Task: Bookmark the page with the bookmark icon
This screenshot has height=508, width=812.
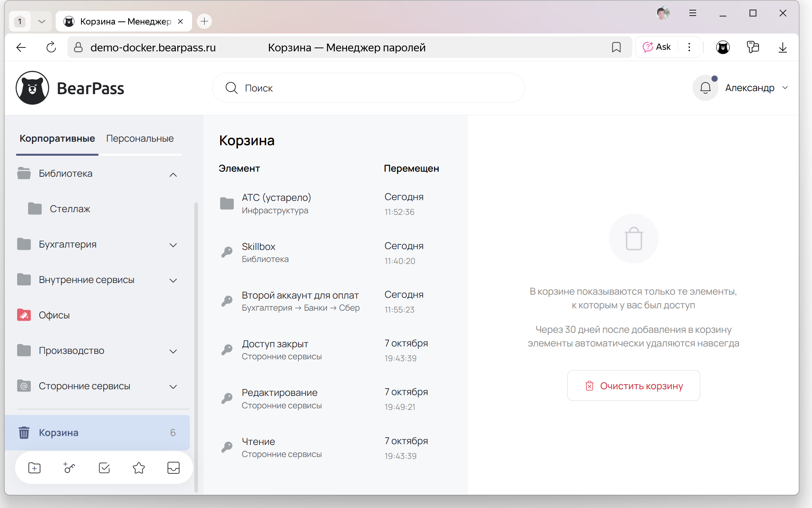Action: coord(616,47)
